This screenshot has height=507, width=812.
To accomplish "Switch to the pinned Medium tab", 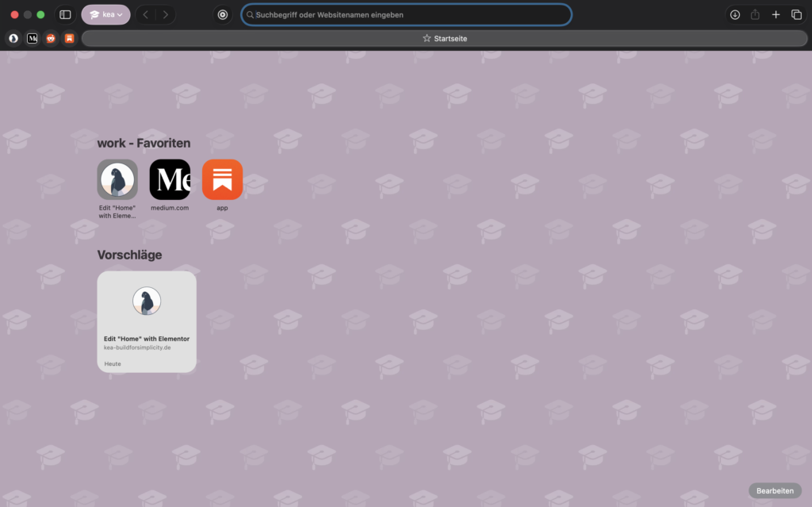I will tap(33, 38).
